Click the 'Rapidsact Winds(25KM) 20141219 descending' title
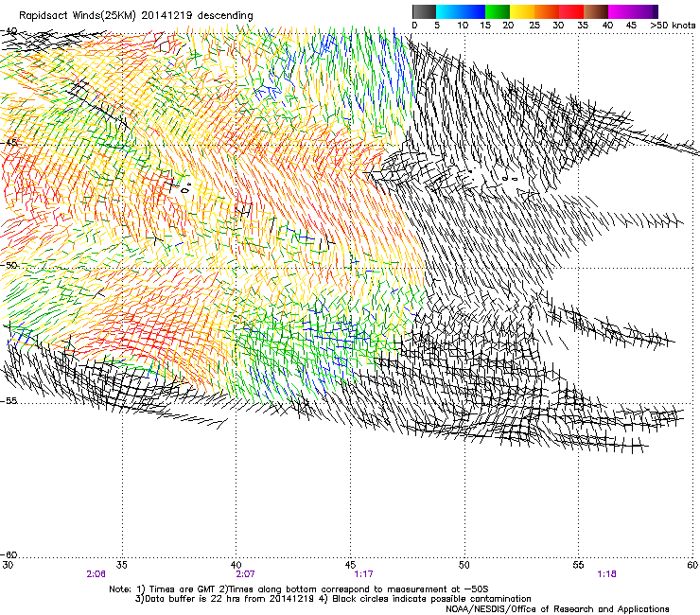 pos(135,16)
